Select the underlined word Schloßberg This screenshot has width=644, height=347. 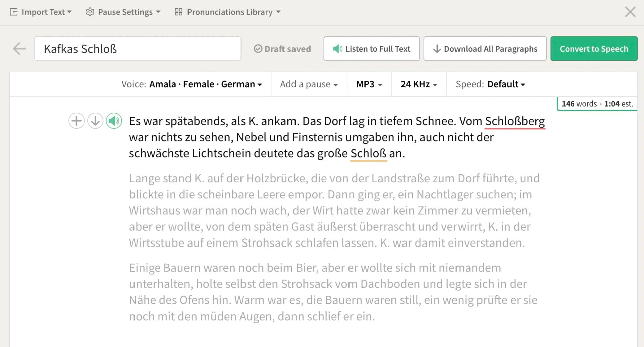pos(515,121)
